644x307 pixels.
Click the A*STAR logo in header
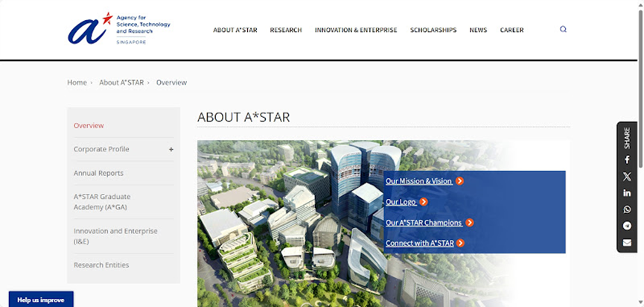click(119, 28)
